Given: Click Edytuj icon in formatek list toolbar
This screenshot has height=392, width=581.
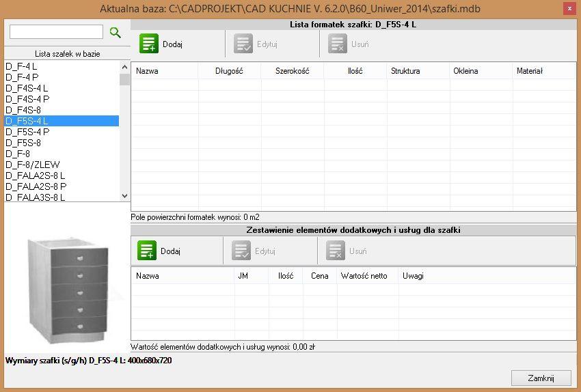Looking at the screenshot, I should tap(243, 44).
